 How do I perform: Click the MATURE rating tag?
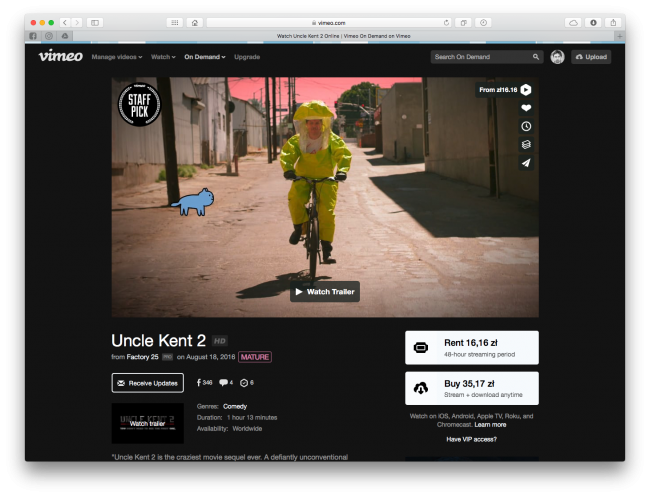click(255, 357)
